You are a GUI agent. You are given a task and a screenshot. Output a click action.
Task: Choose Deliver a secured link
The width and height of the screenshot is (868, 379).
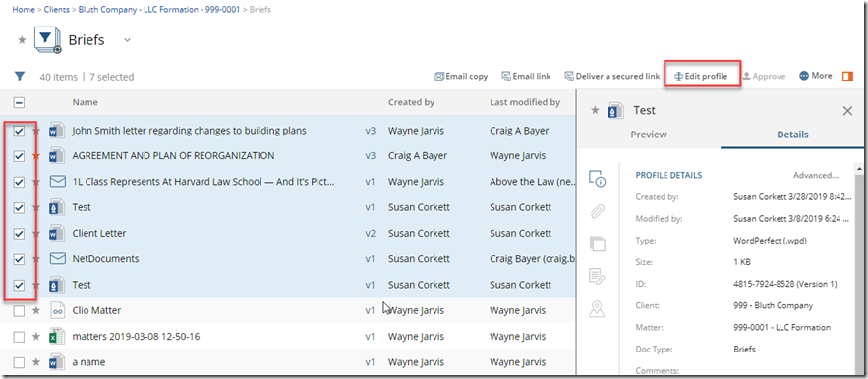[x=611, y=77]
